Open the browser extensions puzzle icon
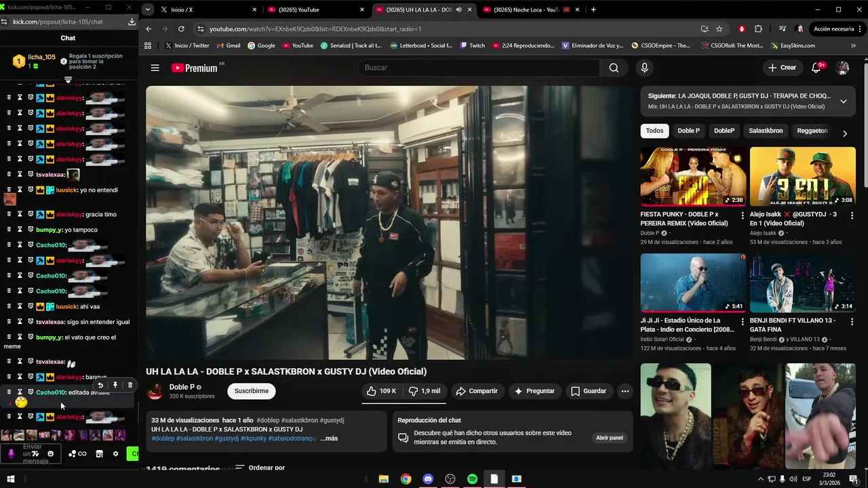Screen dimensions: 868x488 (x=758, y=29)
